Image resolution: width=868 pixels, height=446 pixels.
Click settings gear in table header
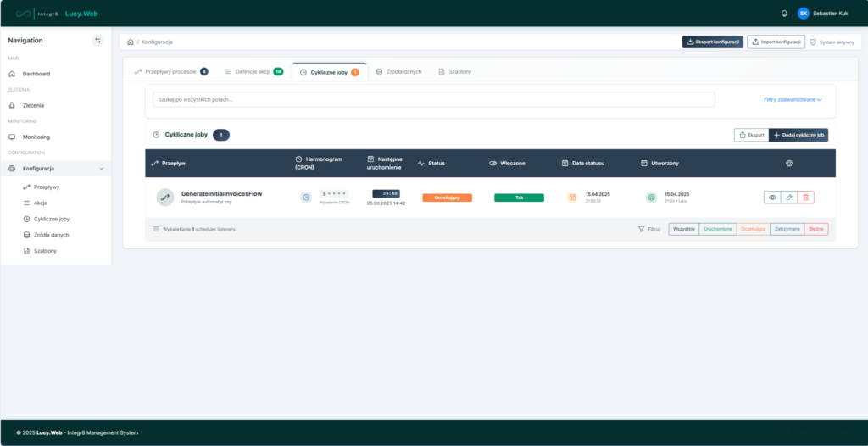pos(789,164)
